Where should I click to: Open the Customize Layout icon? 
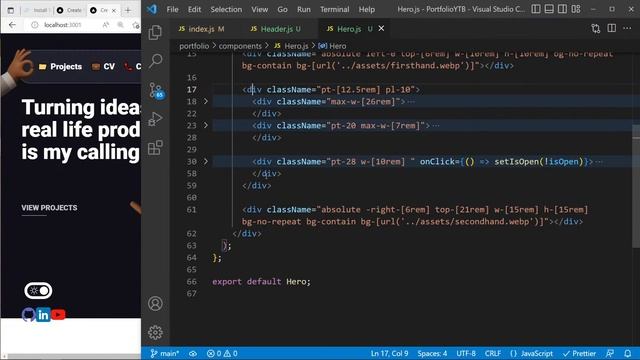pos(576,9)
